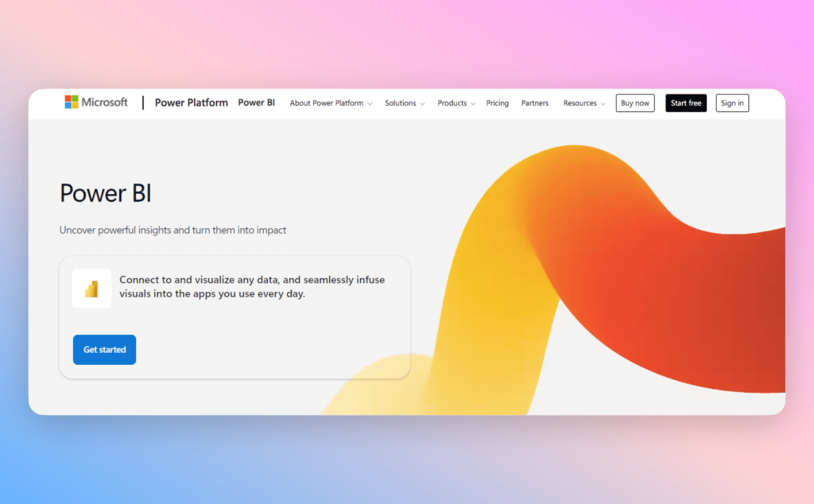Click the 'Connect to and visualize any data' text

point(252,286)
